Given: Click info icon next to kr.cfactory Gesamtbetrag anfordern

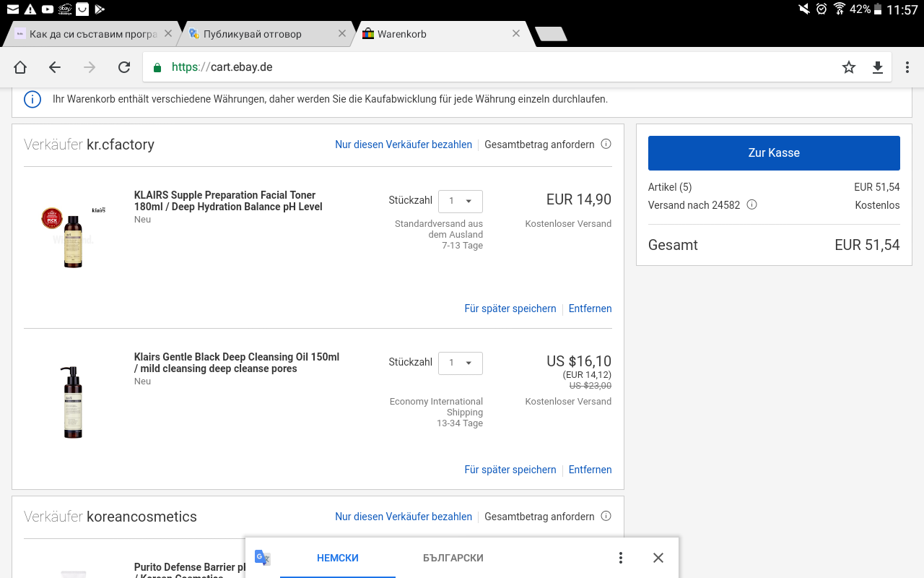Looking at the screenshot, I should [606, 144].
